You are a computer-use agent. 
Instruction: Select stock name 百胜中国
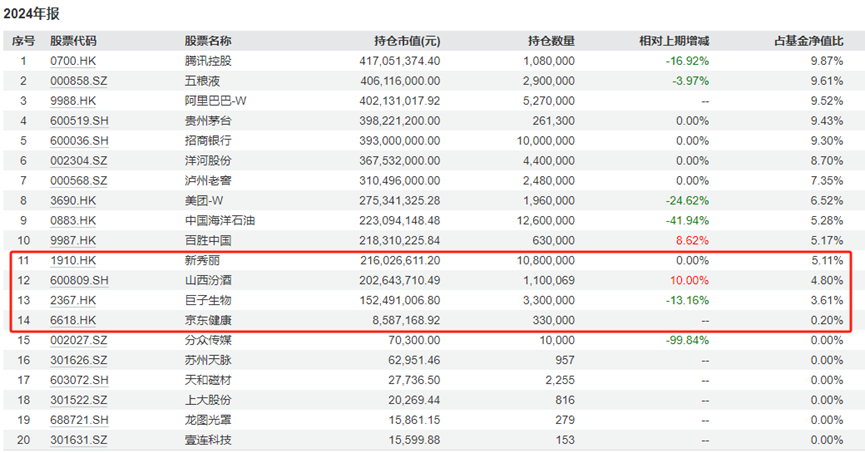point(208,241)
